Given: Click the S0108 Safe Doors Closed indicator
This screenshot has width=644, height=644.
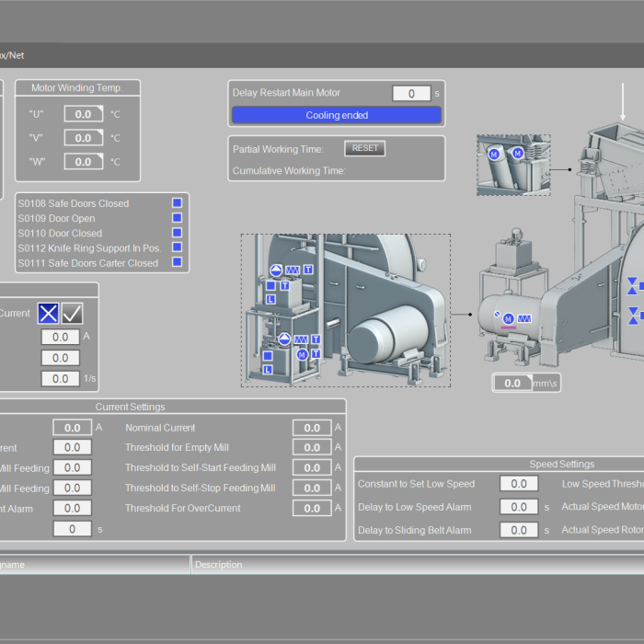Looking at the screenshot, I should click(x=178, y=203).
